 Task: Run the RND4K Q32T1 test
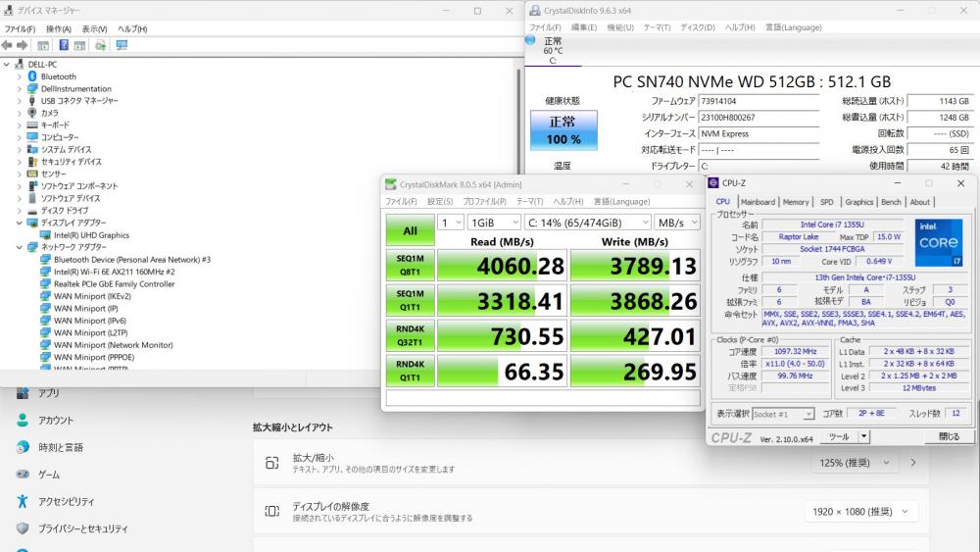tap(410, 335)
